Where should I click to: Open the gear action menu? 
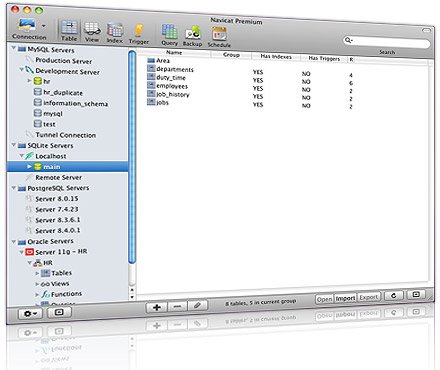(30, 314)
